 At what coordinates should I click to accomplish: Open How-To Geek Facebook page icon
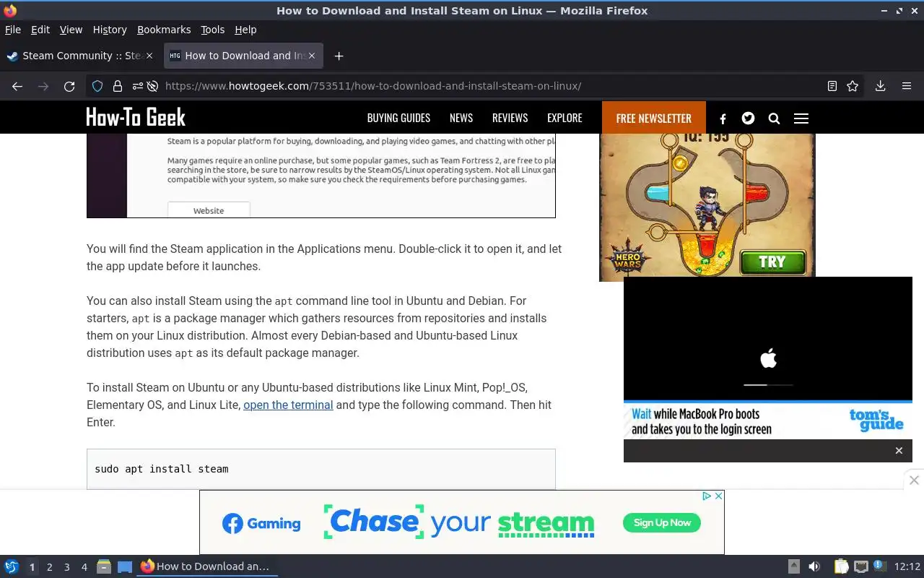723,118
